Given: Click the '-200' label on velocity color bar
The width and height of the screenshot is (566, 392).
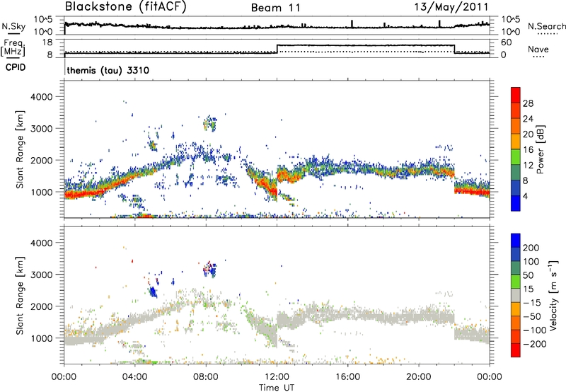Looking at the screenshot, I should coord(535,344).
